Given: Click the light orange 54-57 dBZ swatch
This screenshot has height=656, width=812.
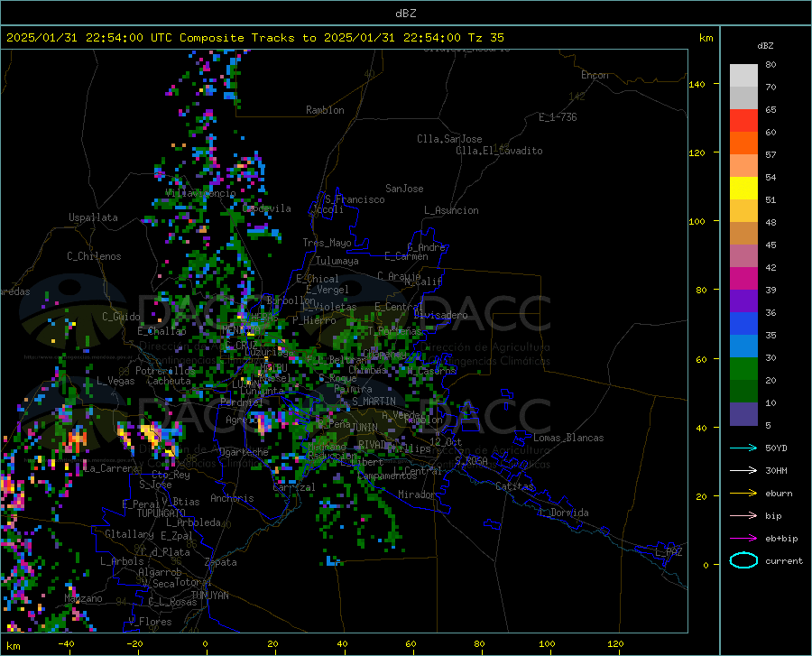Looking at the screenshot, I should point(743,166).
